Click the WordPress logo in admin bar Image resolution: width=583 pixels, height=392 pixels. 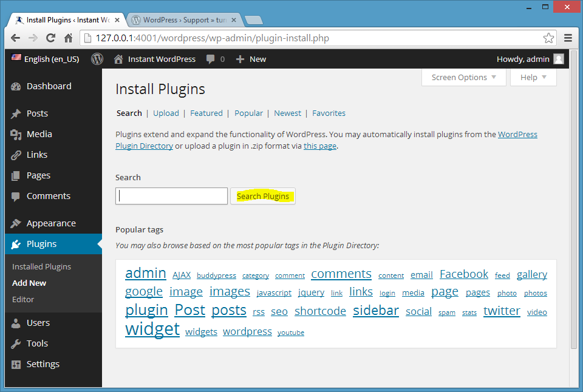97,59
